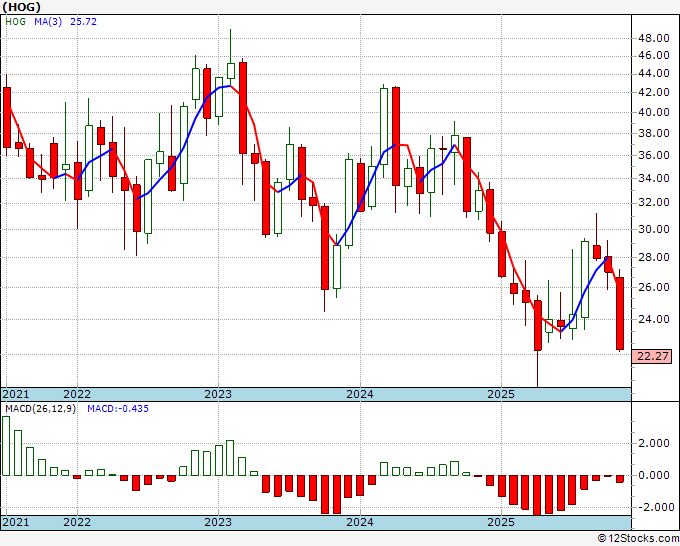Click the 34.00 price axis label
This screenshot has height=546, width=680.
pos(654,178)
